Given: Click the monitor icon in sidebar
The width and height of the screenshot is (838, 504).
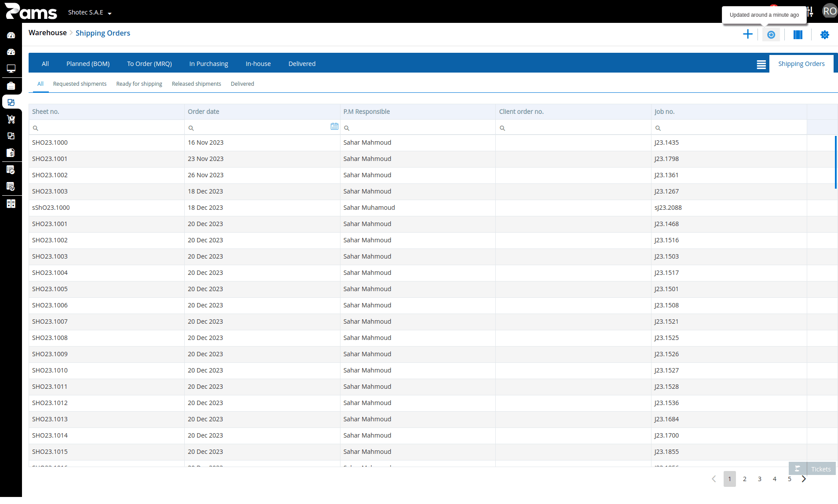Looking at the screenshot, I should click(11, 69).
